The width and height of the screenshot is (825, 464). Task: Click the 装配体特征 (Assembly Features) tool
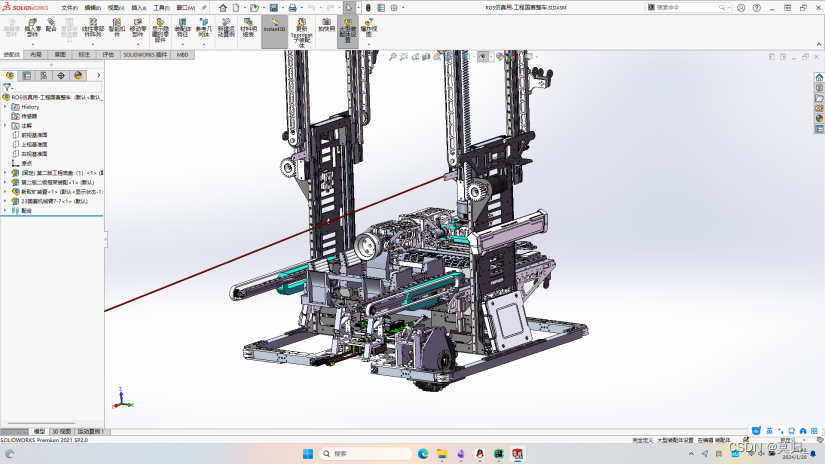[x=182, y=28]
